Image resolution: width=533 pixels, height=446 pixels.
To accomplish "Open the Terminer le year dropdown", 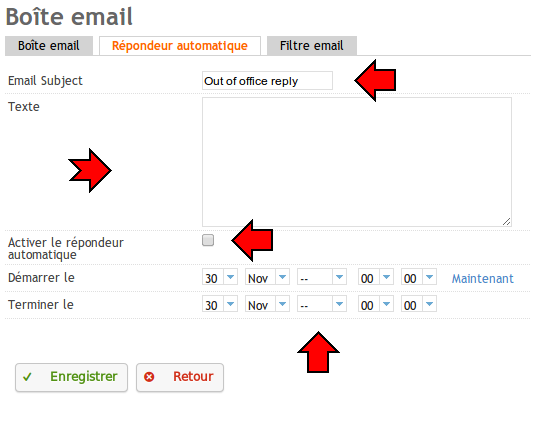I will pos(322,304).
